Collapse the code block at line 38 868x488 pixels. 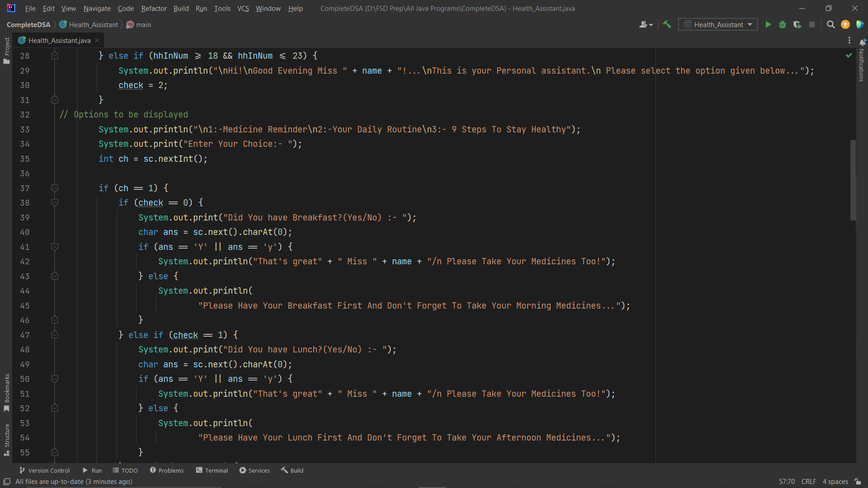[55, 203]
